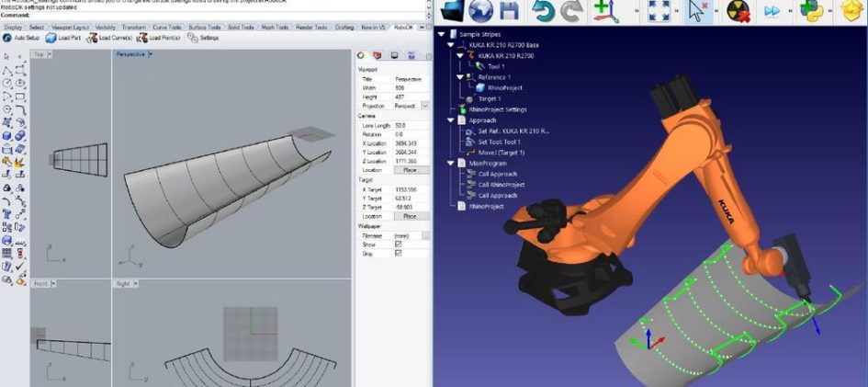Click the Load Point(s) icon
The height and width of the screenshot is (387, 868).
click(158, 38)
